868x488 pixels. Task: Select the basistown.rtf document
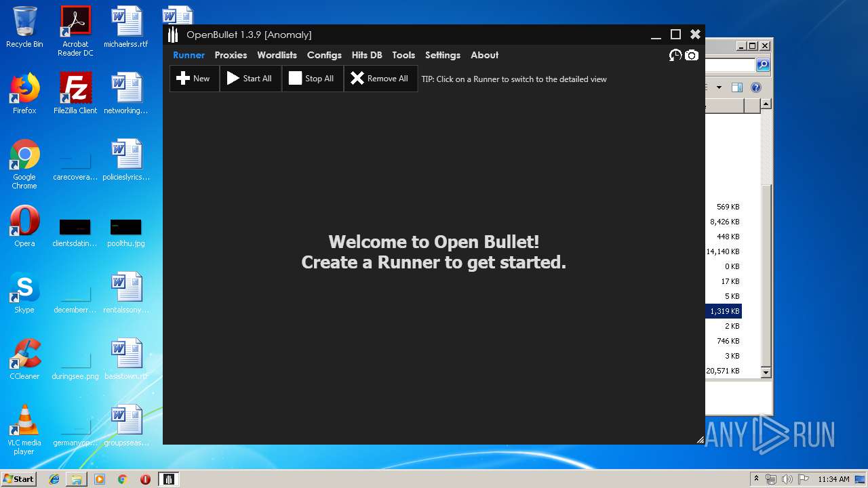pos(126,359)
